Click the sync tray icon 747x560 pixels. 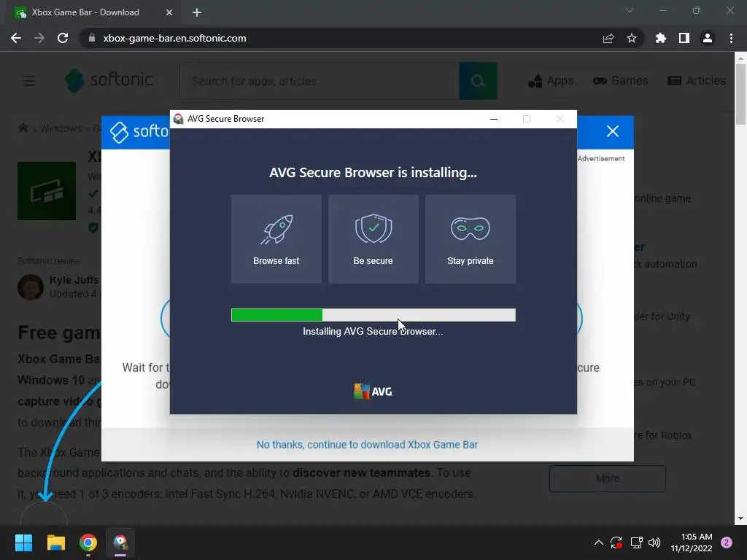point(616,542)
